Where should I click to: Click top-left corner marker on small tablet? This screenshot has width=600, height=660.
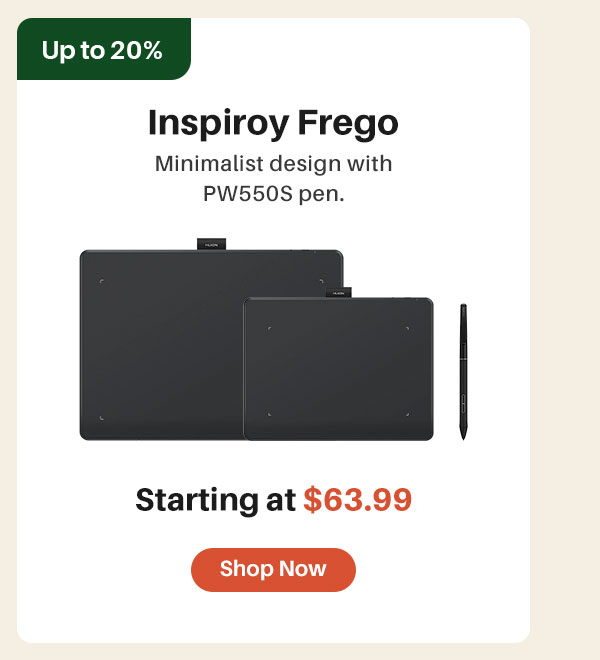point(269,328)
